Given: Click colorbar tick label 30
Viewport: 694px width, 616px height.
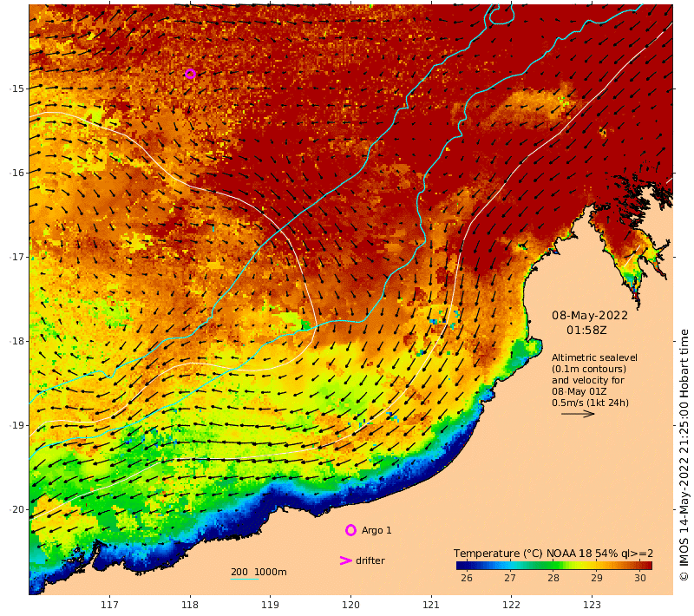Looking at the screenshot, I should (640, 578).
